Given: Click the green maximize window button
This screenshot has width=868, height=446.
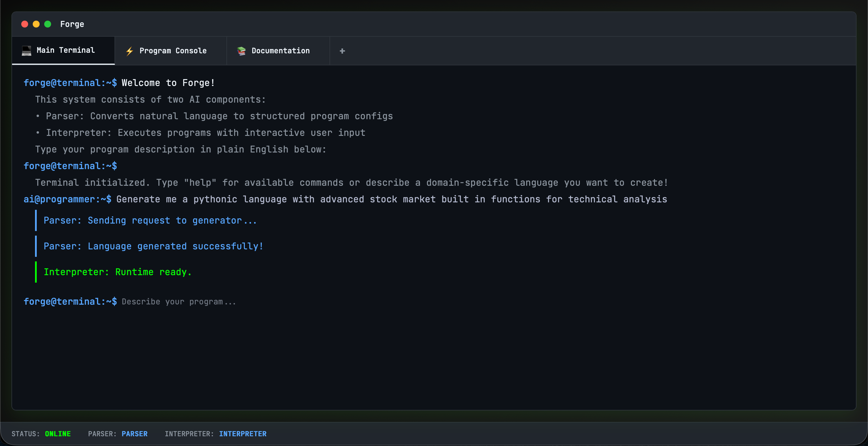Looking at the screenshot, I should coord(48,24).
